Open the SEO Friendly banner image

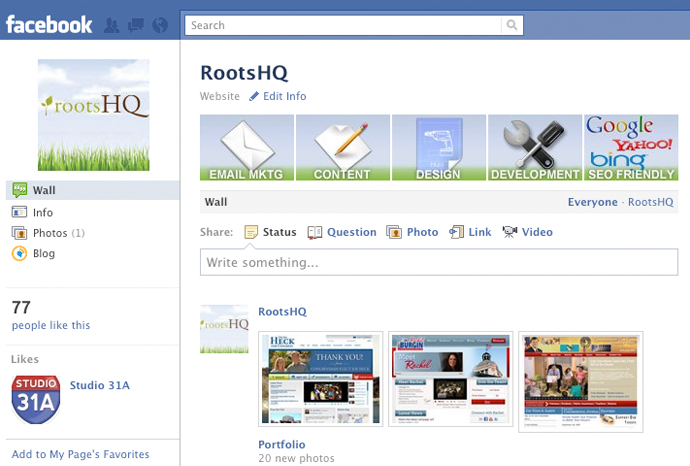(631, 147)
